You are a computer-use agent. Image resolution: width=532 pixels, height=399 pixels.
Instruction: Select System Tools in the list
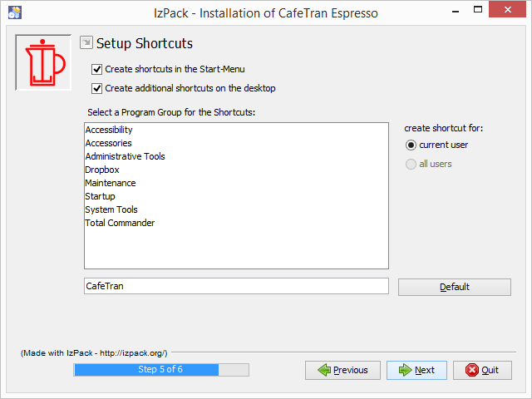tap(111, 209)
